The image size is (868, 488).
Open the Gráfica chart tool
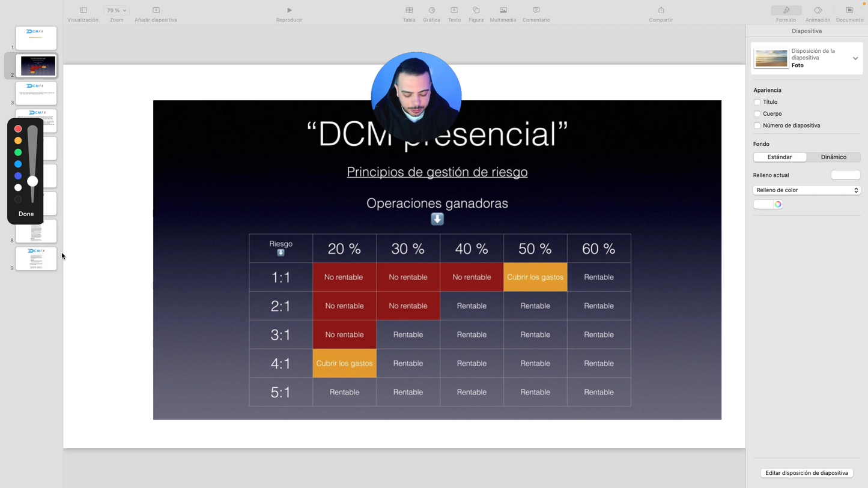[431, 10]
